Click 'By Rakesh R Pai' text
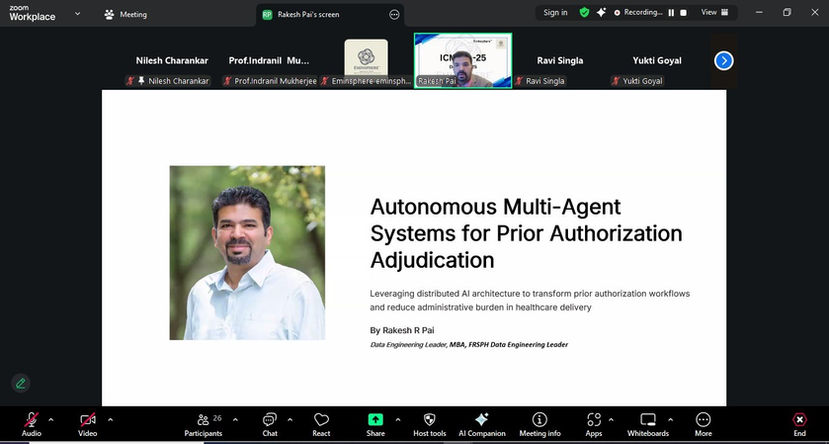Viewport: 829px width, 444px height. point(402,330)
